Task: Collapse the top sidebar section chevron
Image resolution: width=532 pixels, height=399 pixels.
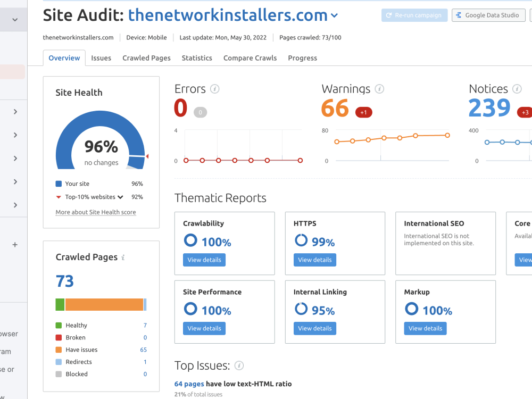Action: [x=15, y=20]
